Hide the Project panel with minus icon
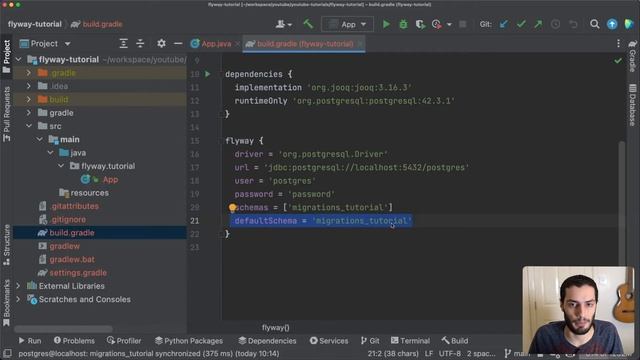Image resolution: width=640 pixels, height=360 pixels. [x=178, y=43]
